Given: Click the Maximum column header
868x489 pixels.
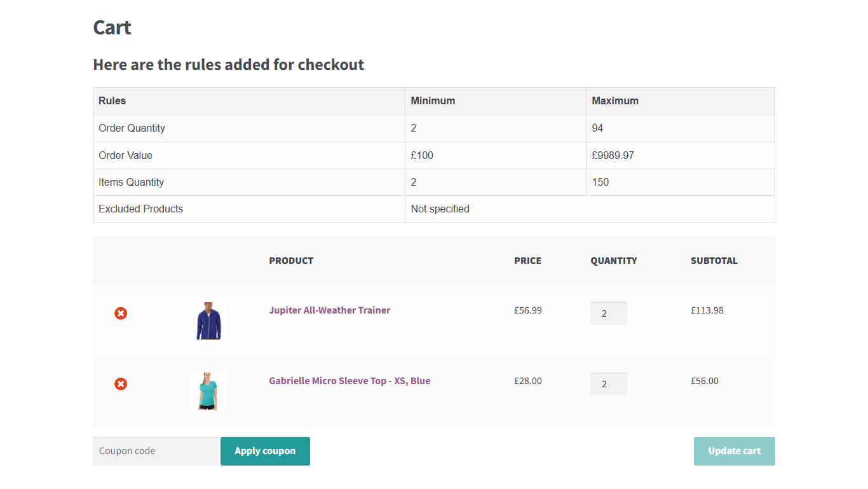Looking at the screenshot, I should pyautogui.click(x=615, y=100).
